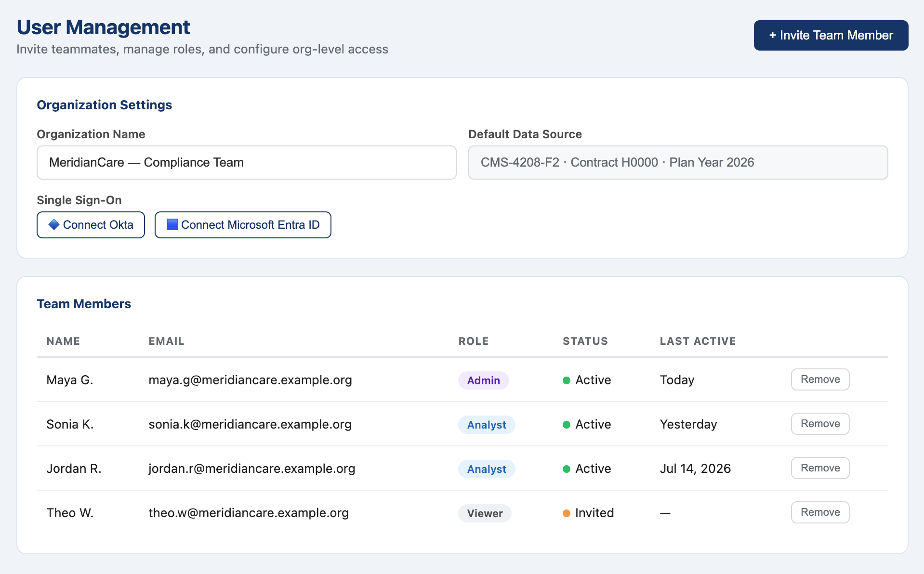Click the Default Data Source field
This screenshot has height=574, width=924.
678,163
